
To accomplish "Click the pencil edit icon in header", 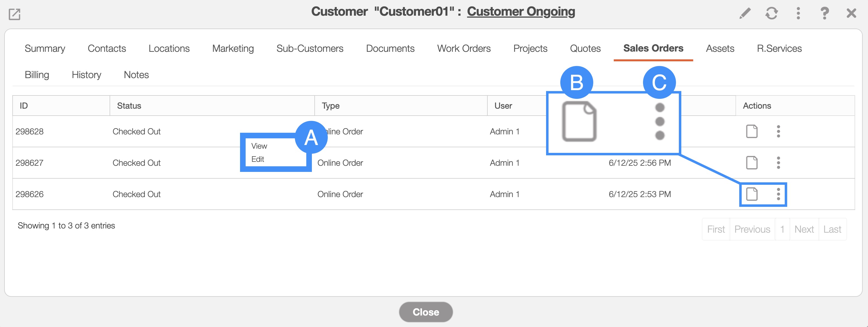I will coord(745,13).
